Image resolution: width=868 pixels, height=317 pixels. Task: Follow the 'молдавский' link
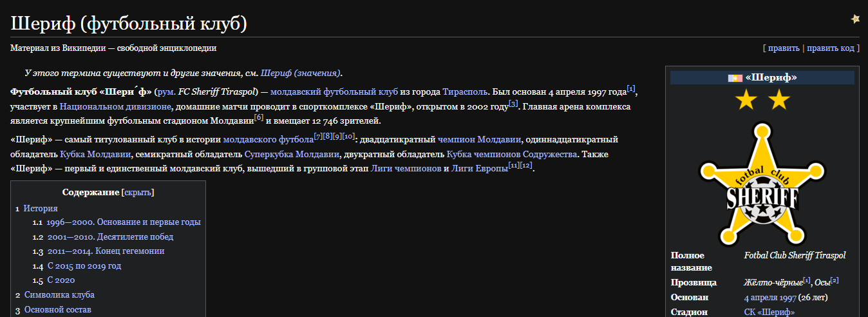tap(295, 91)
